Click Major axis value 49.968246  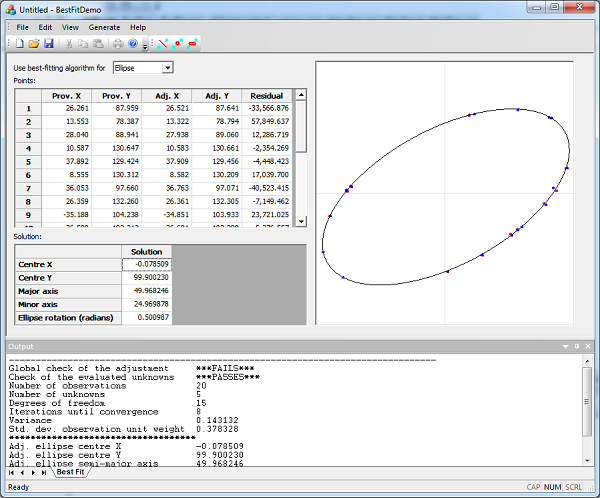tap(147, 291)
